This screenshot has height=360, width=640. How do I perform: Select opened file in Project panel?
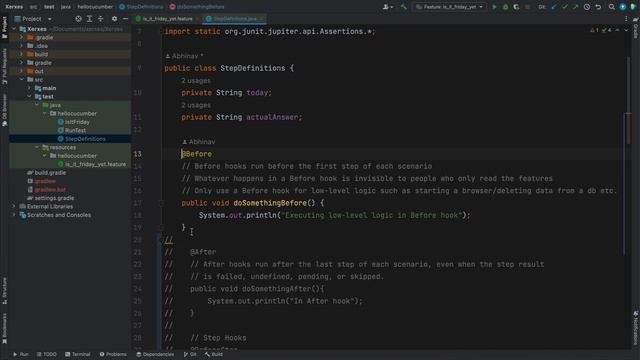78,19
